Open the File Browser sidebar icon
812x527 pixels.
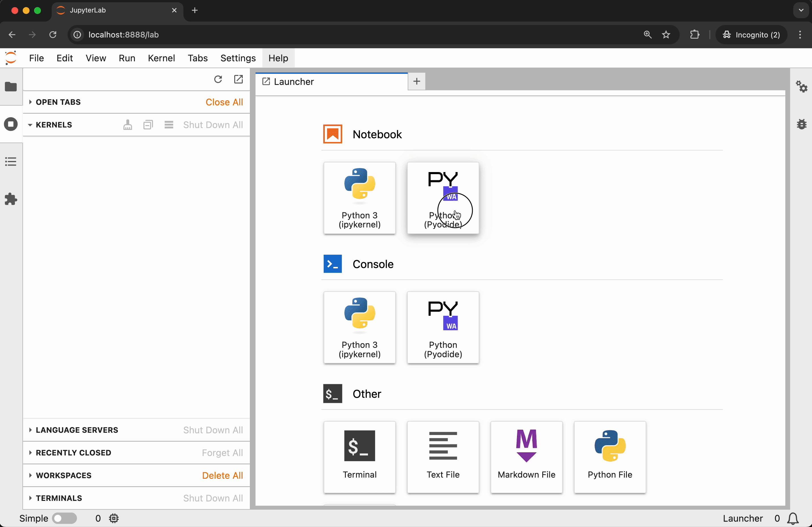11,87
